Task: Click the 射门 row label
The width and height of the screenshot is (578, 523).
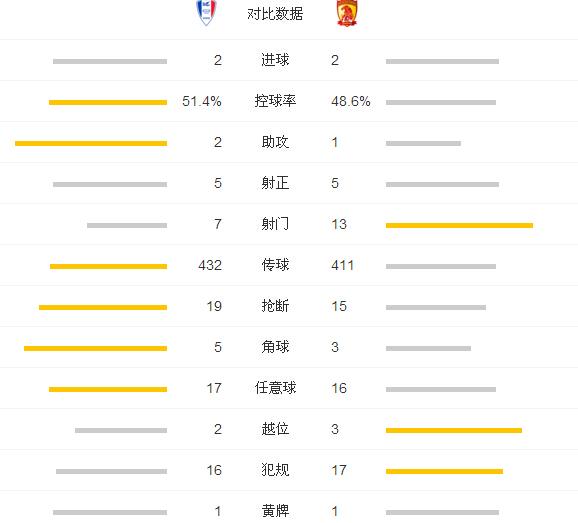Action: pos(275,224)
